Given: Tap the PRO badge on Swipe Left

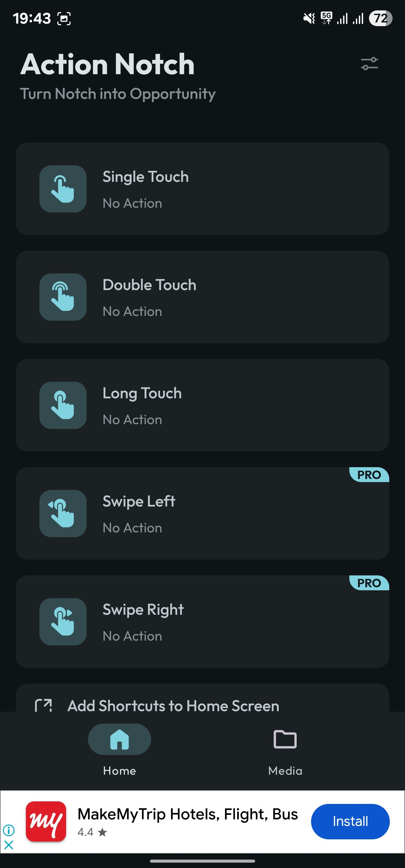Looking at the screenshot, I should click(369, 475).
